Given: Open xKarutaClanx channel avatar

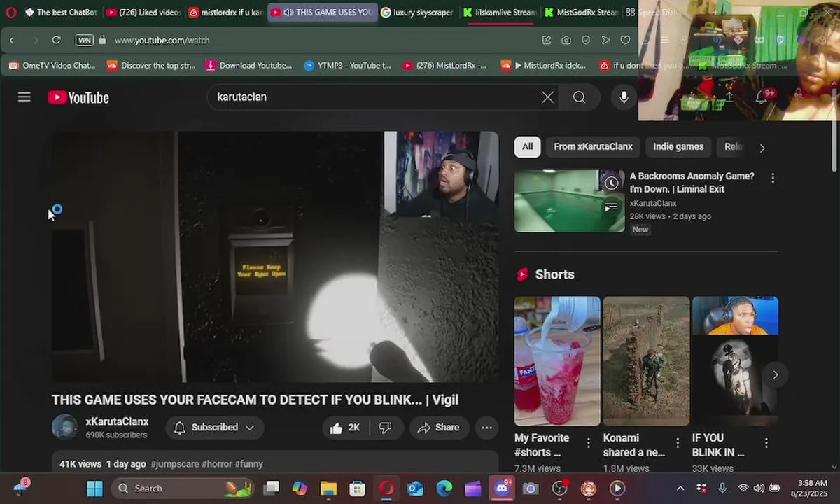Looking at the screenshot, I should (x=64, y=427).
